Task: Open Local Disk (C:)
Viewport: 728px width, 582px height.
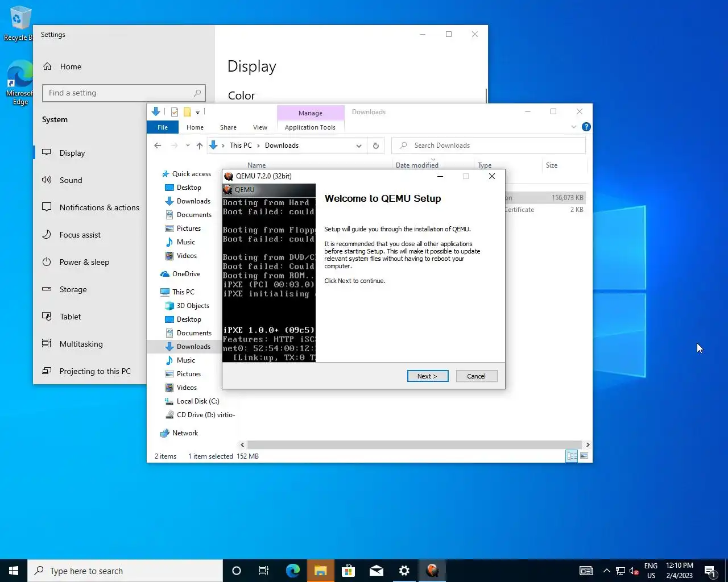Action: (198, 401)
